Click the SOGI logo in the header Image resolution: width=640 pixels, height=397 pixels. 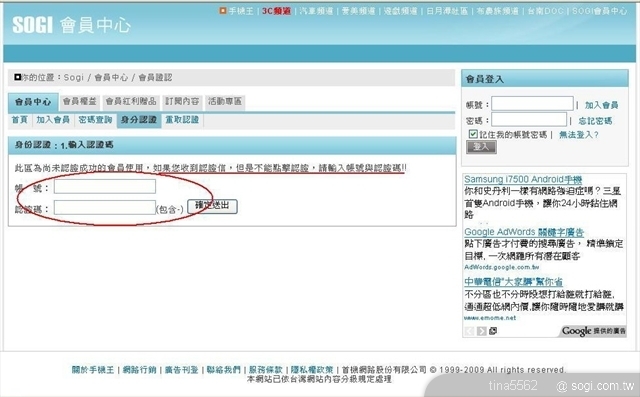click(x=33, y=25)
